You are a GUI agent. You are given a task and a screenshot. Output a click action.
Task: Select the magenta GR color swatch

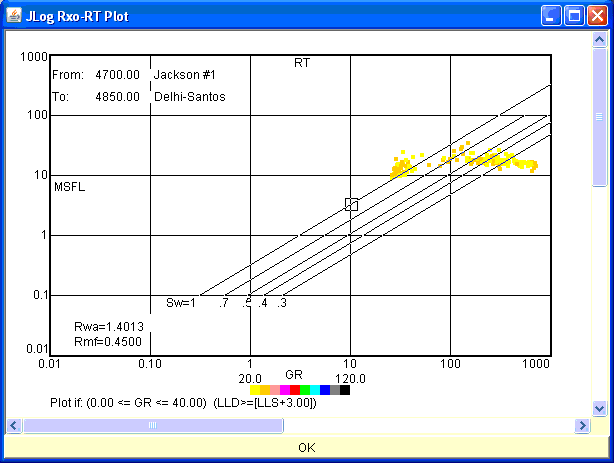tap(285, 390)
